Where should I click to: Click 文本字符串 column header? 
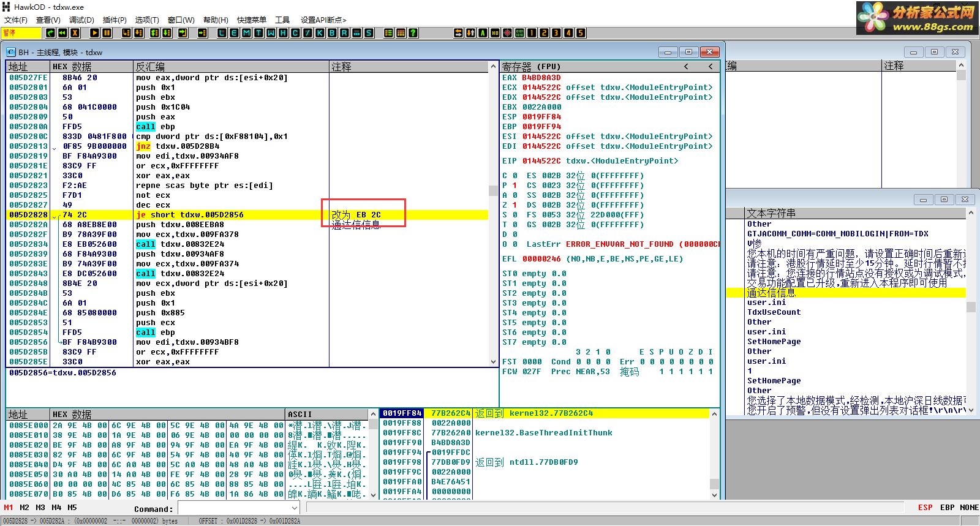click(x=856, y=213)
